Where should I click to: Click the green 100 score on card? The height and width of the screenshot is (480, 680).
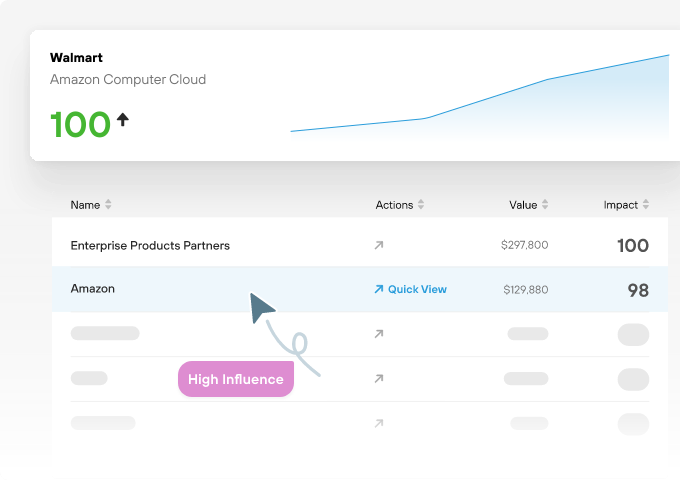(x=80, y=125)
